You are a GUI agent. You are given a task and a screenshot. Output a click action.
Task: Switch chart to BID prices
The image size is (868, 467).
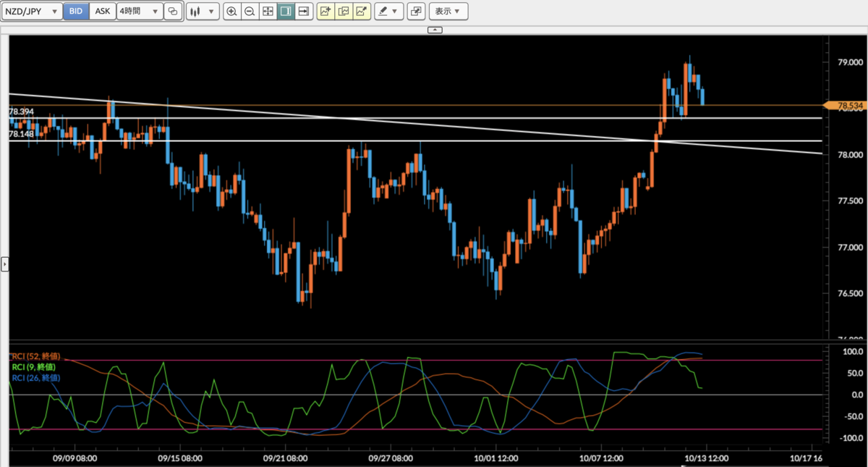76,12
